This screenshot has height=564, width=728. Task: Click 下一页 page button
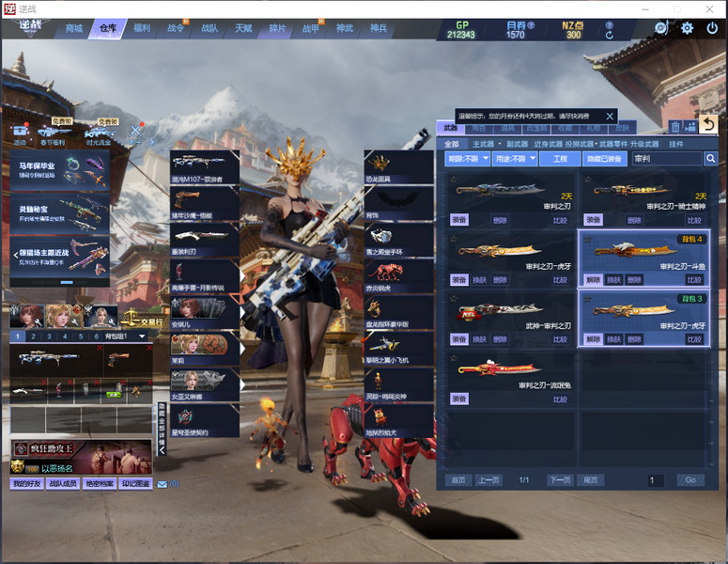click(560, 480)
